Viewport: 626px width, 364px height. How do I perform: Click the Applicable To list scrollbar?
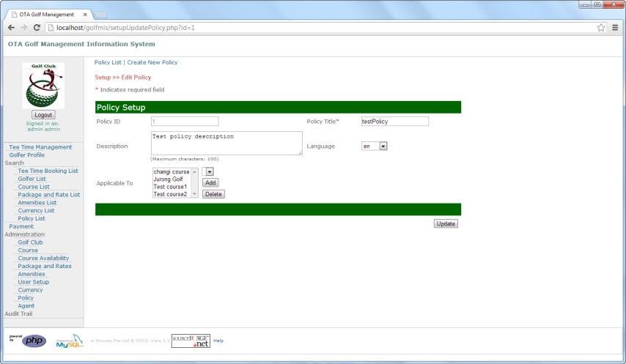(195, 182)
